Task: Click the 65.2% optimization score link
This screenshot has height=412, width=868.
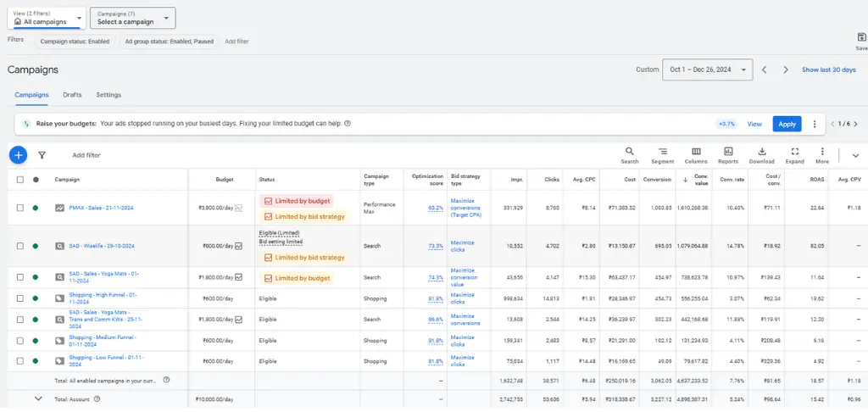Action: point(436,209)
